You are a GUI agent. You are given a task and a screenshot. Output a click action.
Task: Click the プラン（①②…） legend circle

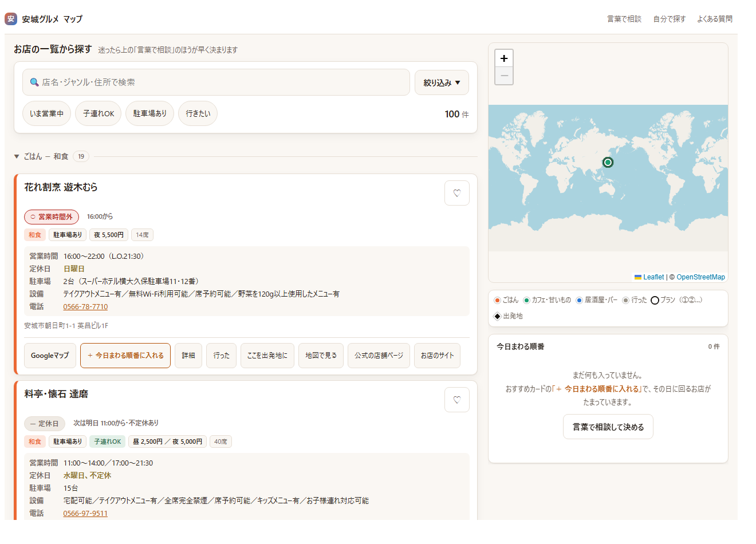pyautogui.click(x=655, y=300)
